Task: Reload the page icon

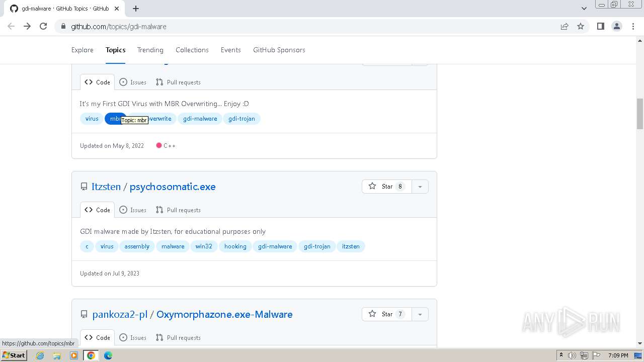Action: 43,26
